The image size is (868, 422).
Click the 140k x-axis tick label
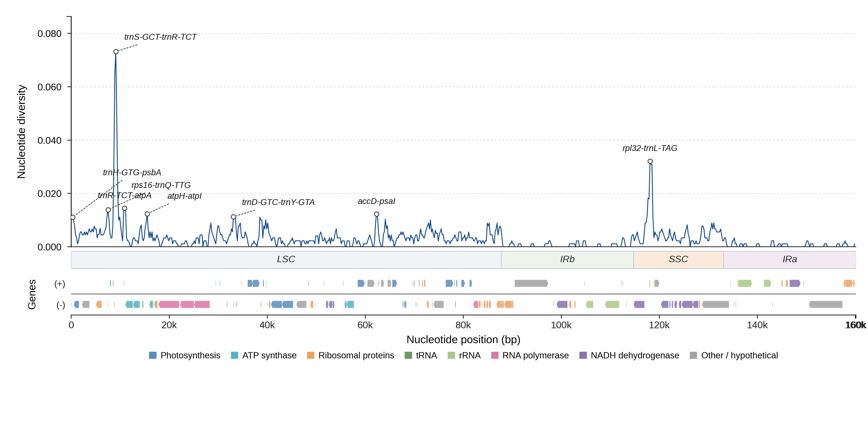point(758,325)
